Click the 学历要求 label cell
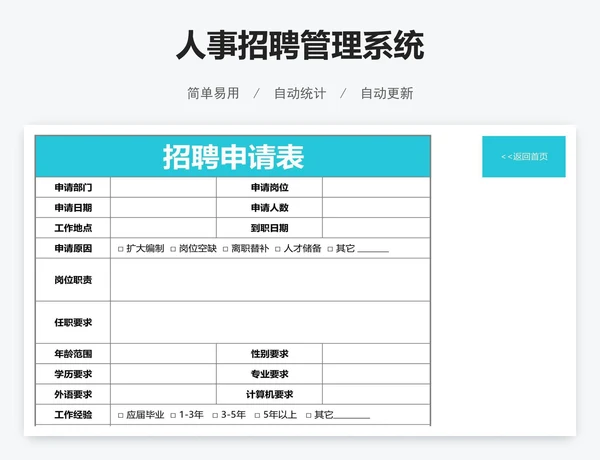This screenshot has width=600, height=460. pyautogui.click(x=73, y=374)
